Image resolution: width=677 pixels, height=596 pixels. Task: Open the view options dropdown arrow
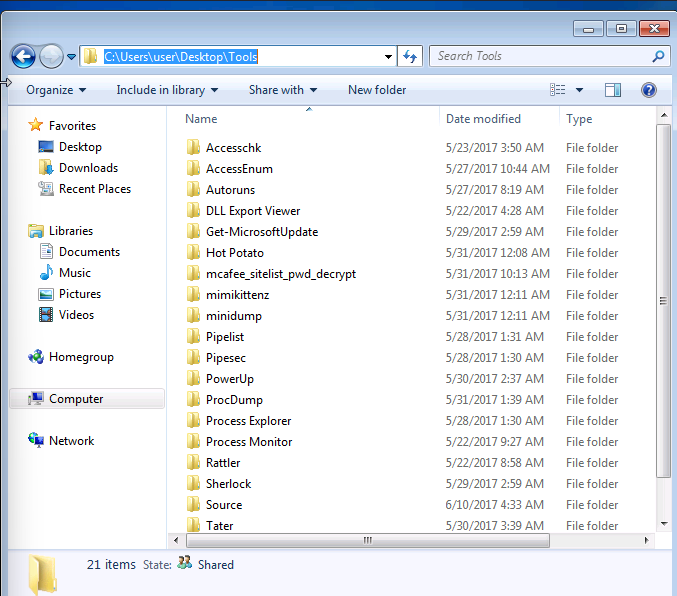[579, 90]
